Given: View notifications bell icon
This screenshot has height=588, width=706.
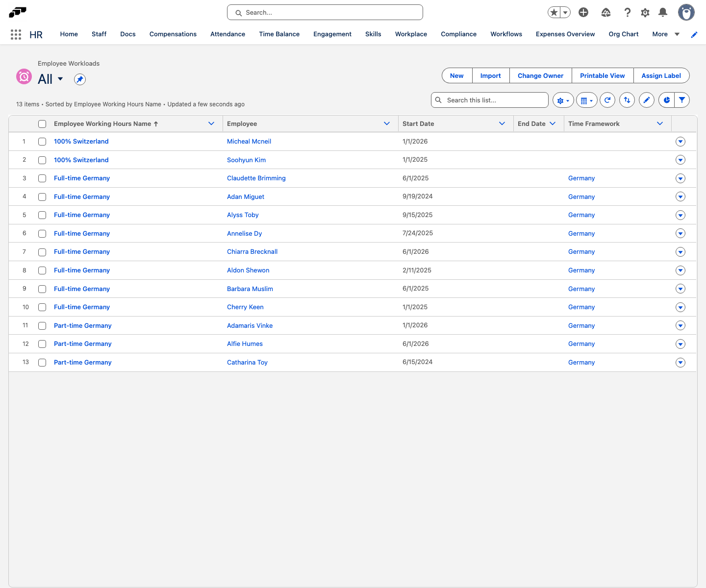Looking at the screenshot, I should tap(663, 12).
